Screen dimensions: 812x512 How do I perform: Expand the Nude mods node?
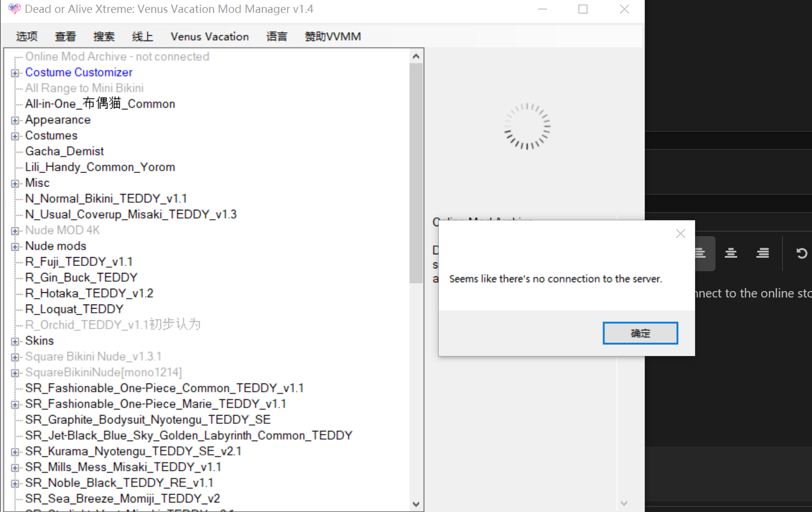click(x=15, y=247)
